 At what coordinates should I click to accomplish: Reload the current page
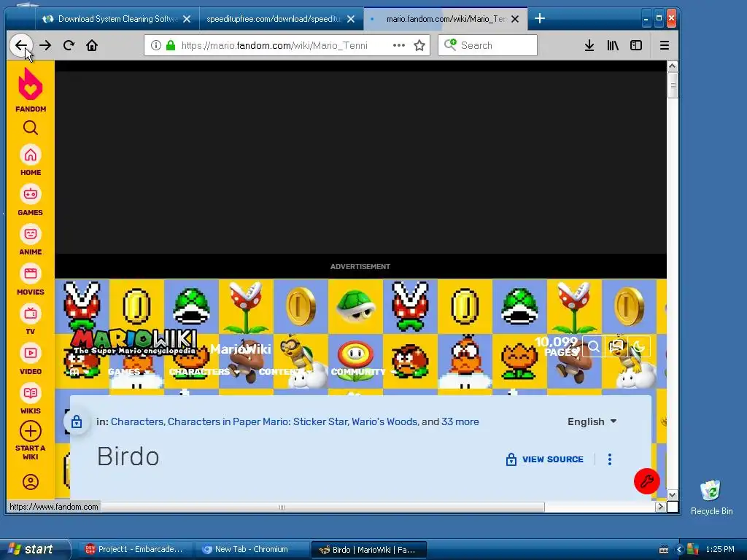69,45
